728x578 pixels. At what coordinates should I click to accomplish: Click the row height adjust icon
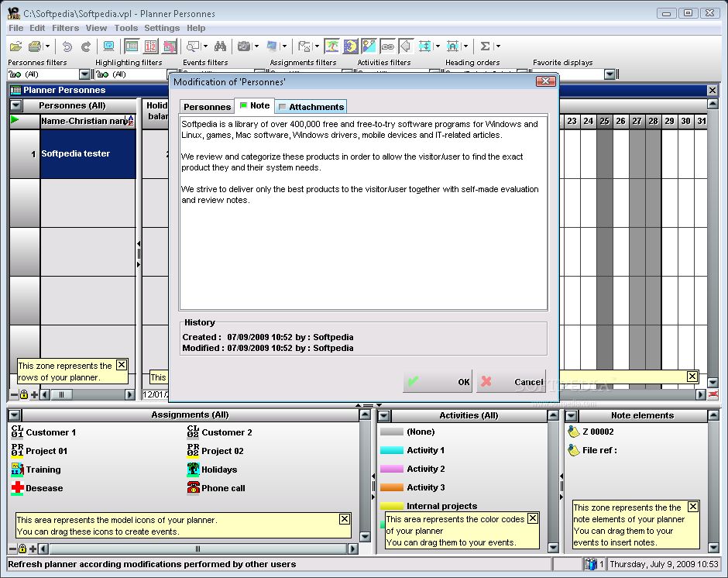424,46
